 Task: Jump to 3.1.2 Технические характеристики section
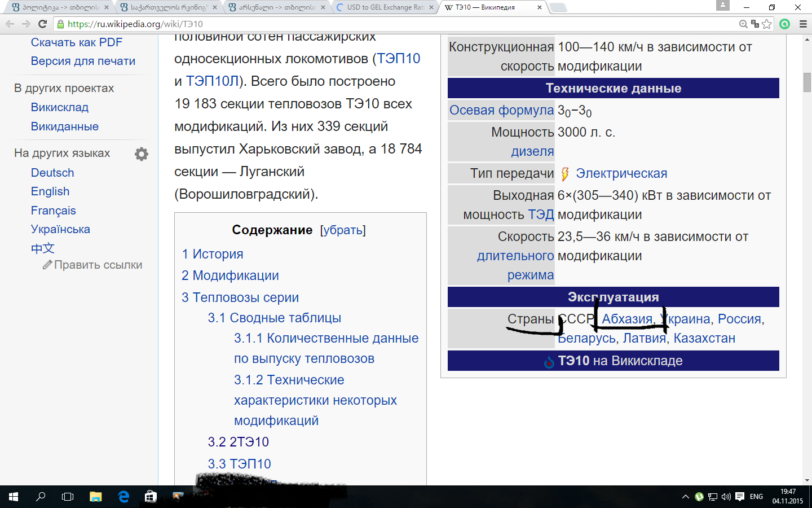tap(316, 400)
